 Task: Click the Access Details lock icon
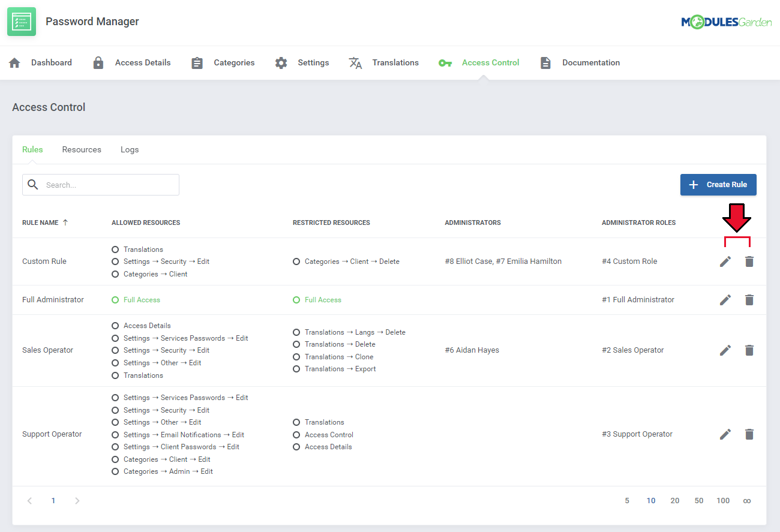[x=98, y=63]
